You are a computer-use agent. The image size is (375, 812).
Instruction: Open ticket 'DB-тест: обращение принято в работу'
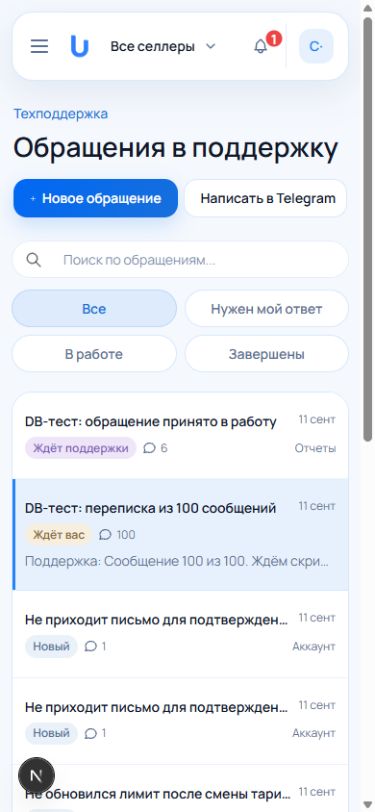point(180,435)
